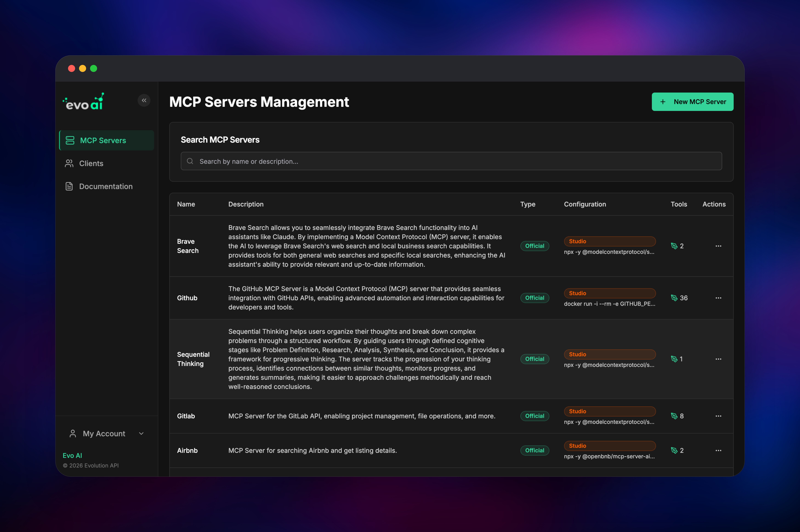Select the Sequential Thinking server name
The width and height of the screenshot is (800, 532).
tap(193, 359)
